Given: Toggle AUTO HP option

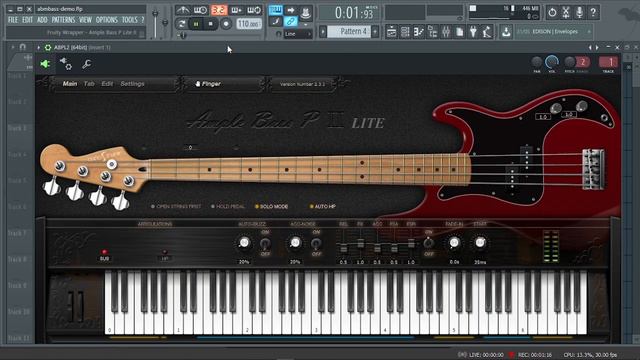Looking at the screenshot, I should coord(322,207).
